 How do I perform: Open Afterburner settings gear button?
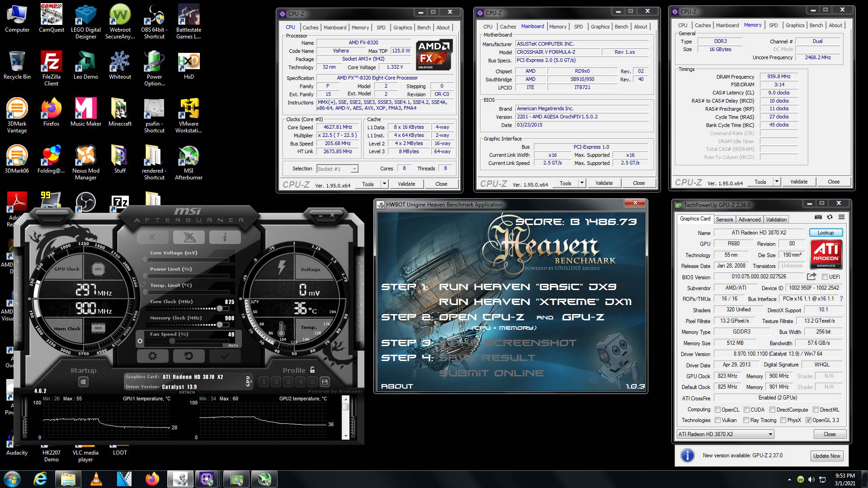(152, 356)
